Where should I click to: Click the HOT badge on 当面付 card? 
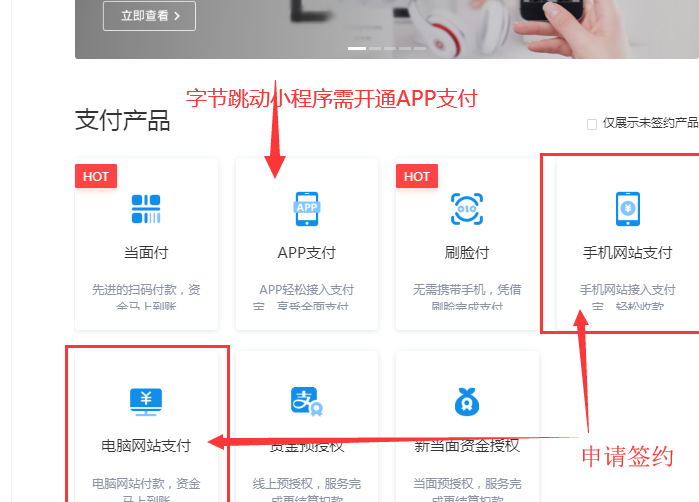(96, 177)
